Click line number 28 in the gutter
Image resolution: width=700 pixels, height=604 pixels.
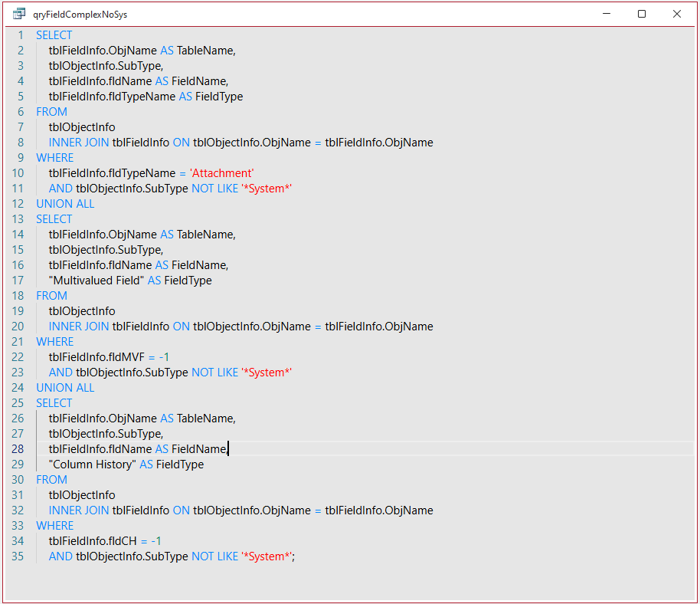18,449
